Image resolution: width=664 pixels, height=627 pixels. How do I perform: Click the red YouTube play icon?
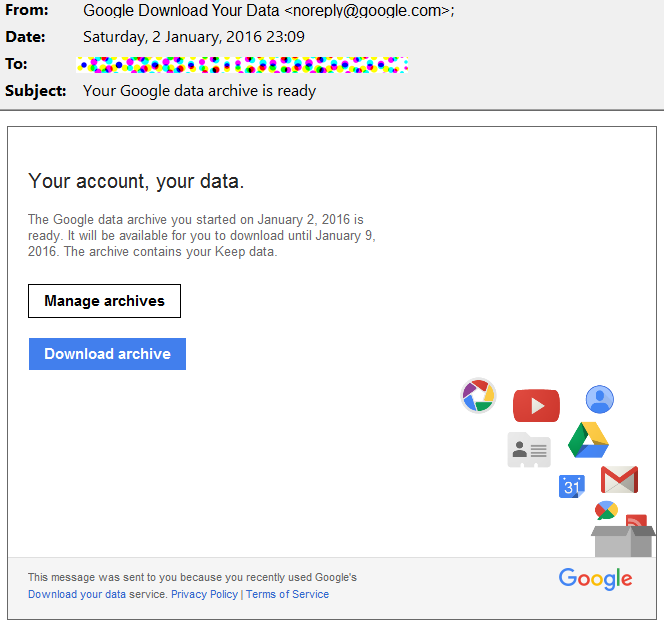coord(536,405)
